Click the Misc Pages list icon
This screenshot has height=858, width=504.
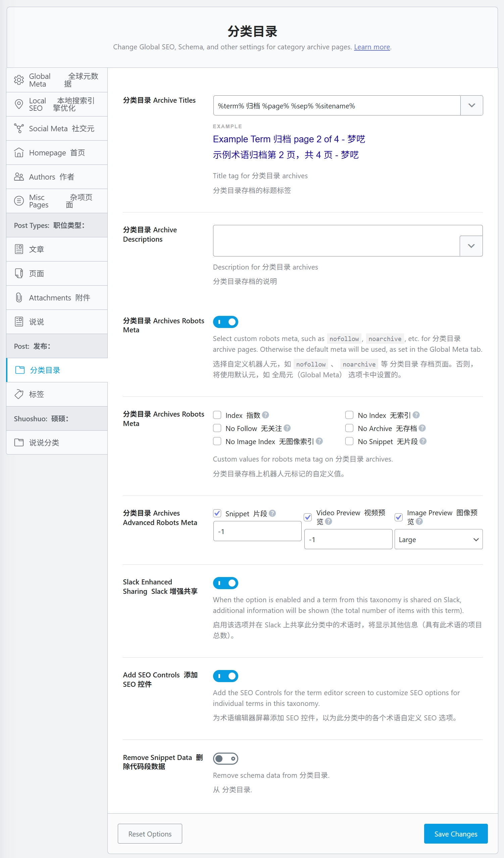coord(19,201)
